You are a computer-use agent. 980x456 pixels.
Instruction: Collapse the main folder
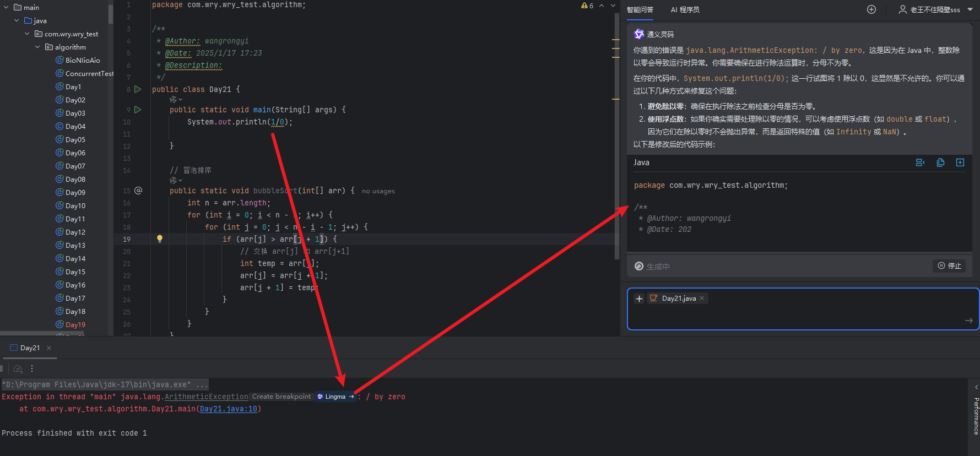(6, 8)
